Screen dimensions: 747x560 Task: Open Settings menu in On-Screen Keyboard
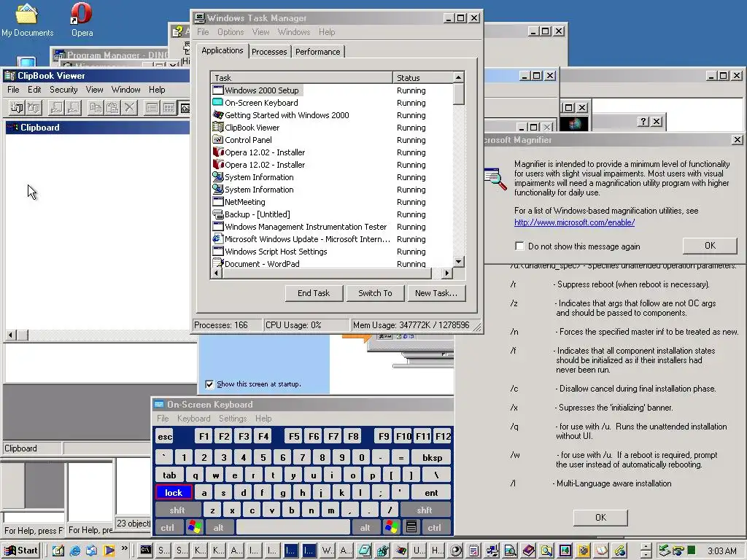coord(233,419)
